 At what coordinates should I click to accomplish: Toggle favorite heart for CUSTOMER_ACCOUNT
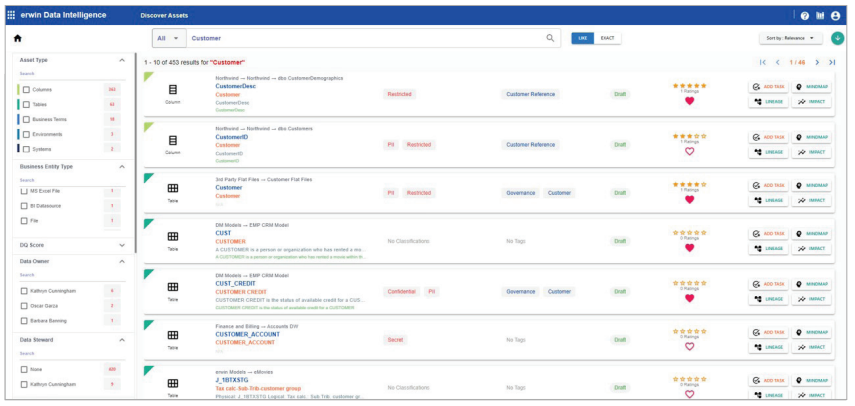pyautogui.click(x=689, y=346)
